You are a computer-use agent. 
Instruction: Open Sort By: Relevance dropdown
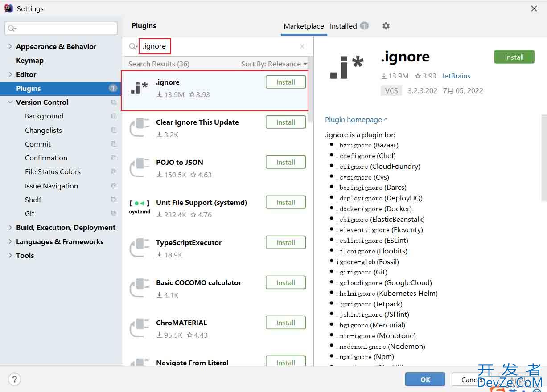pyautogui.click(x=274, y=64)
